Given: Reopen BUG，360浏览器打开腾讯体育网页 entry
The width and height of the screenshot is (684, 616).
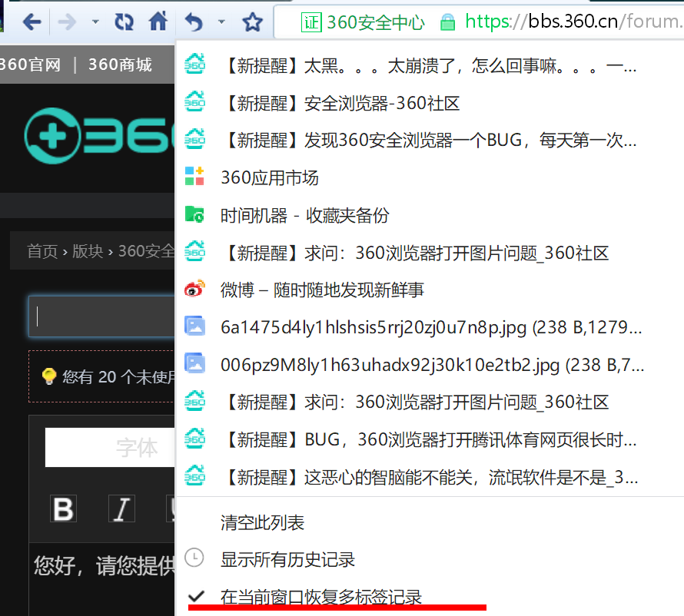Looking at the screenshot, I should 430,439.
